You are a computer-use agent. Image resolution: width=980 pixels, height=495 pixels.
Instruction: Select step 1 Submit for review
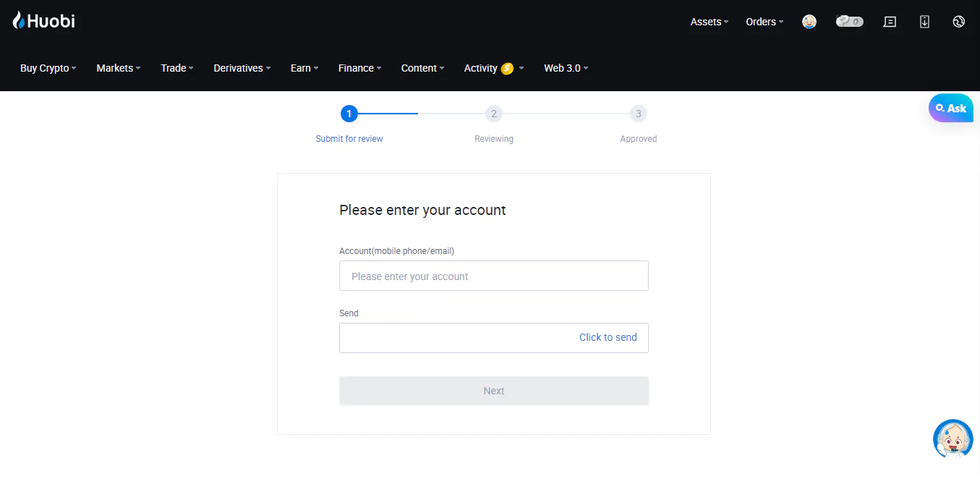pyautogui.click(x=349, y=124)
